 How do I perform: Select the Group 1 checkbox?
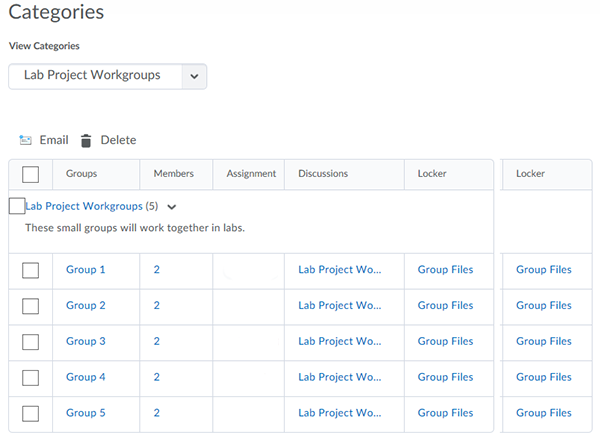click(30, 270)
